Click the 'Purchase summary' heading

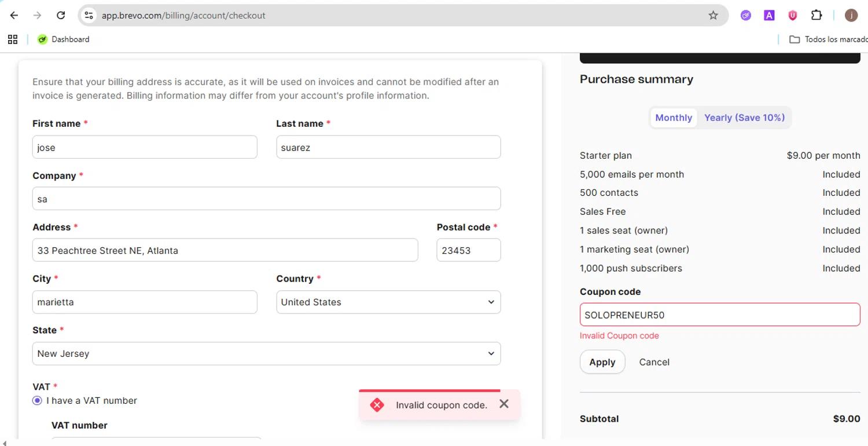pyautogui.click(x=637, y=79)
